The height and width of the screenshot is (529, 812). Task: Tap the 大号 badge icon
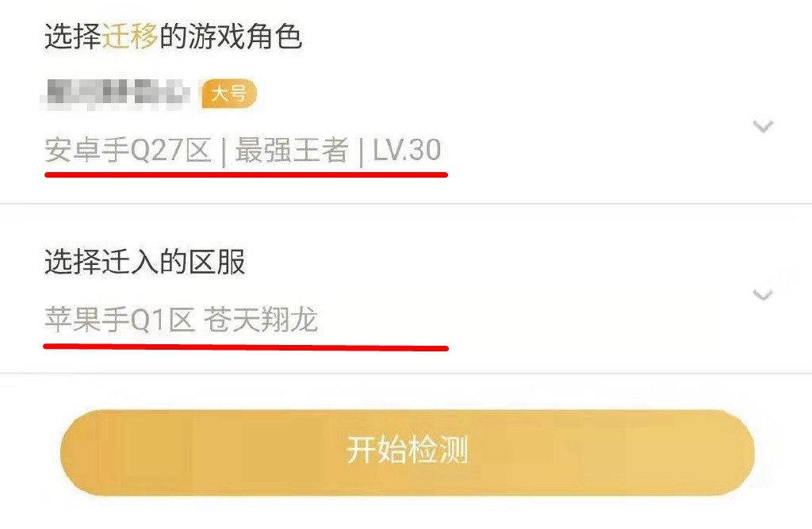pyautogui.click(x=229, y=94)
